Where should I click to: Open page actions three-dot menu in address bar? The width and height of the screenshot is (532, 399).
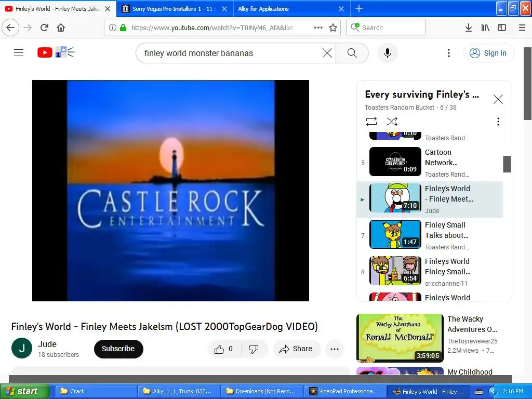click(x=318, y=28)
